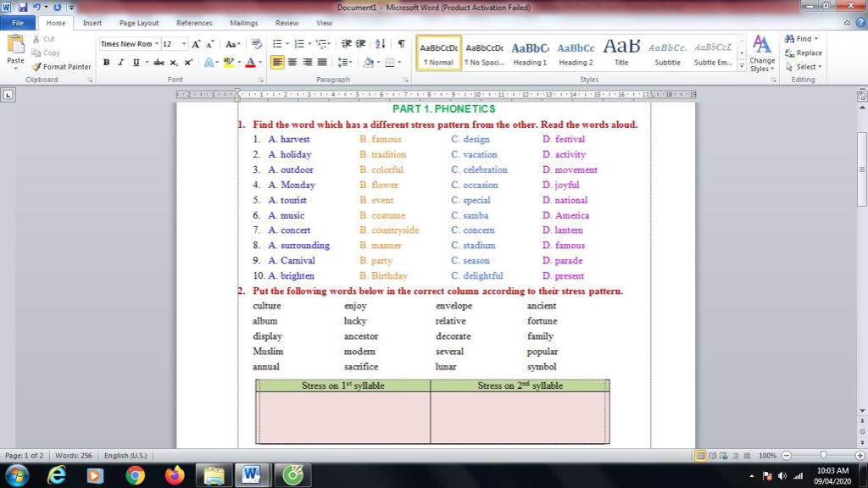The image size is (868, 488).
Task: Expand the bullets list dropdown
Action: pos(287,44)
